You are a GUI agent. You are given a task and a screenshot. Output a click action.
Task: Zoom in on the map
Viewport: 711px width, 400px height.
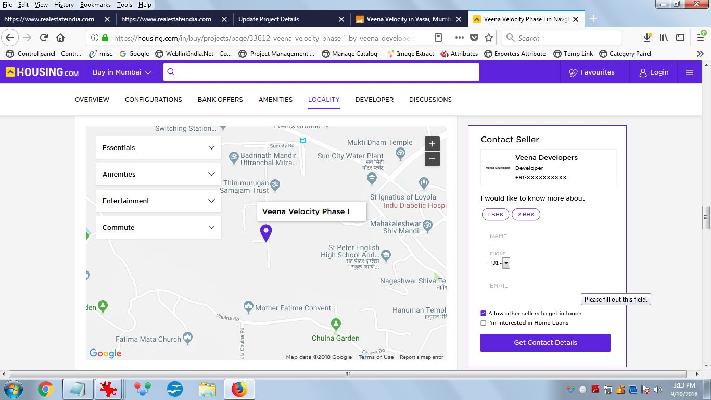[x=432, y=144]
